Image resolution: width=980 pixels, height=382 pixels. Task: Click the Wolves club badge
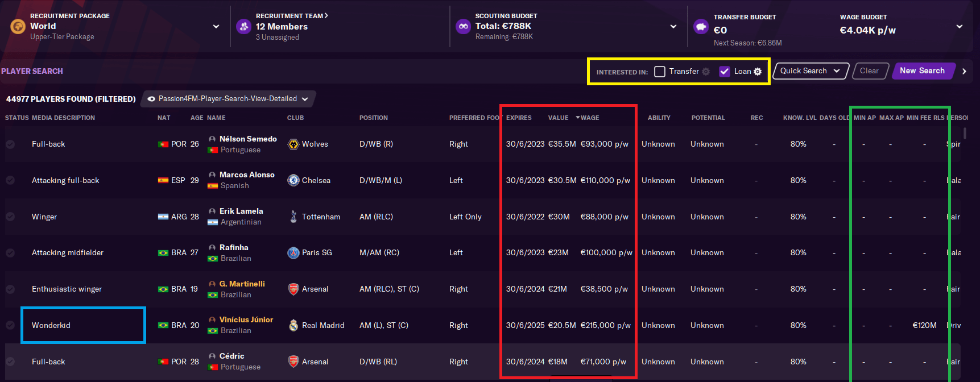click(x=293, y=144)
